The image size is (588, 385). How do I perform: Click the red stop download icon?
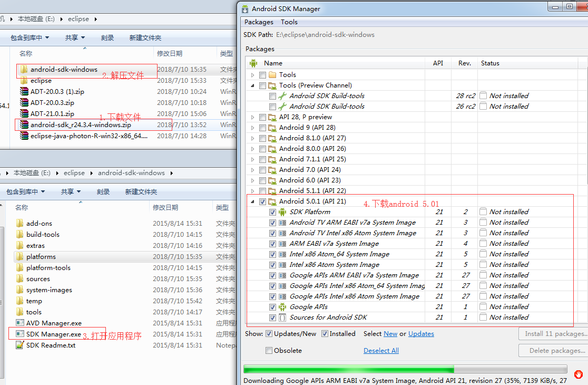578,374
